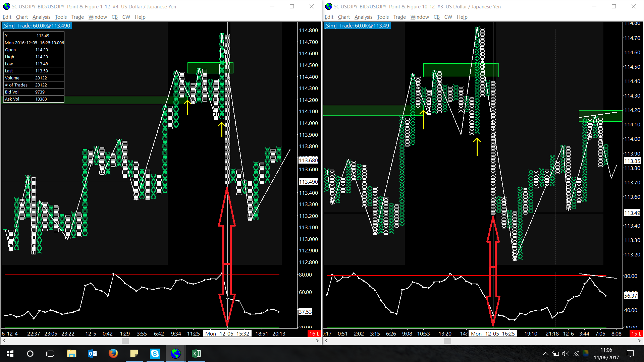Open Outlook from the taskbar

(92, 354)
